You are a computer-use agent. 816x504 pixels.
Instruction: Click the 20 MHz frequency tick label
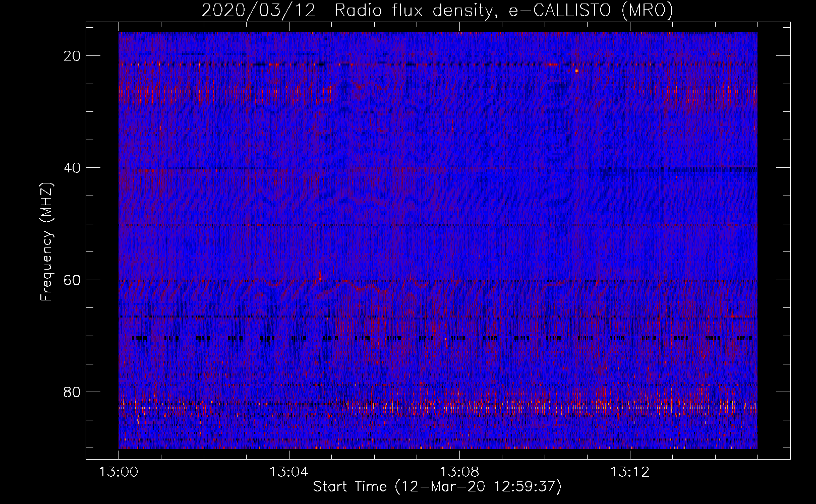pos(72,56)
